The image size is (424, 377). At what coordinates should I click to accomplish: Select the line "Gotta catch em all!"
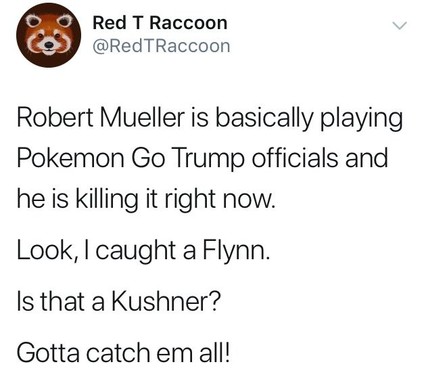(124, 353)
